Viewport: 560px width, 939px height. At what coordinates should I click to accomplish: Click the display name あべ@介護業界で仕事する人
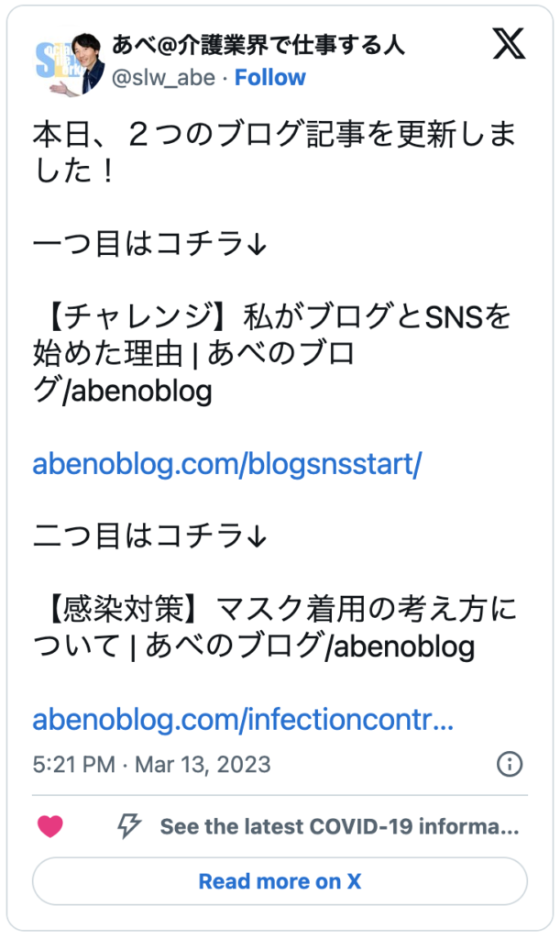point(258,45)
